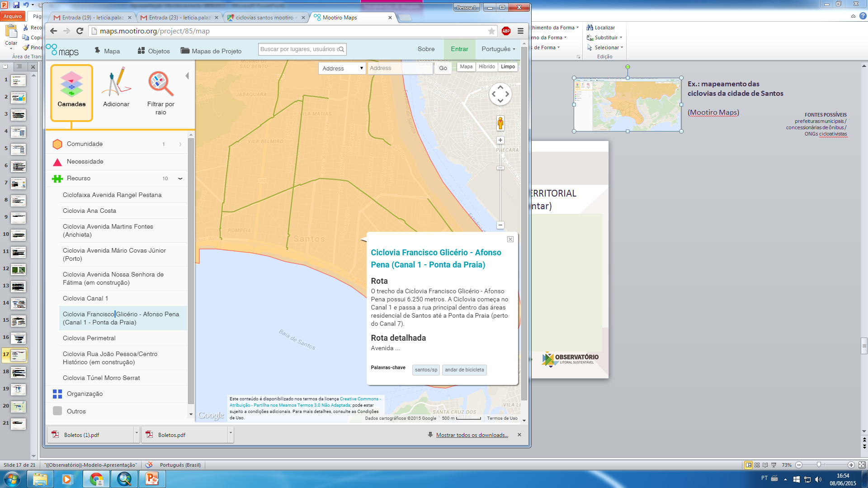
Task: Click the Go button
Action: click(x=443, y=68)
